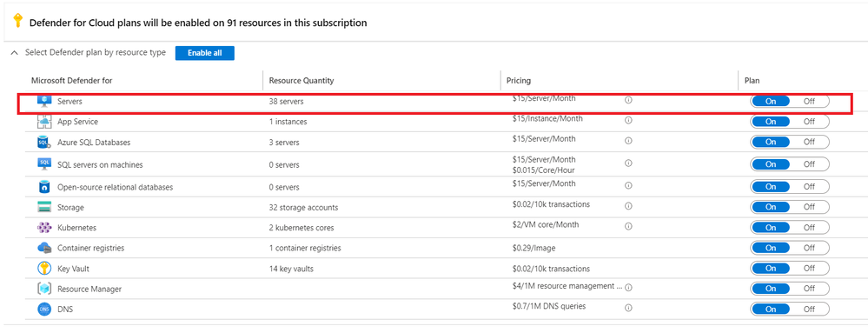
Task: Collapse the Select Defender plan section
Action: pyautogui.click(x=15, y=53)
